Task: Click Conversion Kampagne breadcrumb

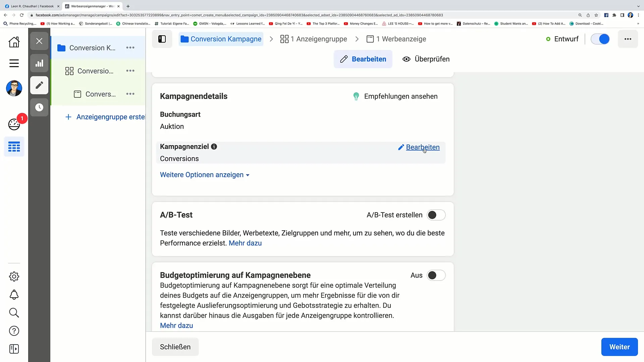Action: 221,39
